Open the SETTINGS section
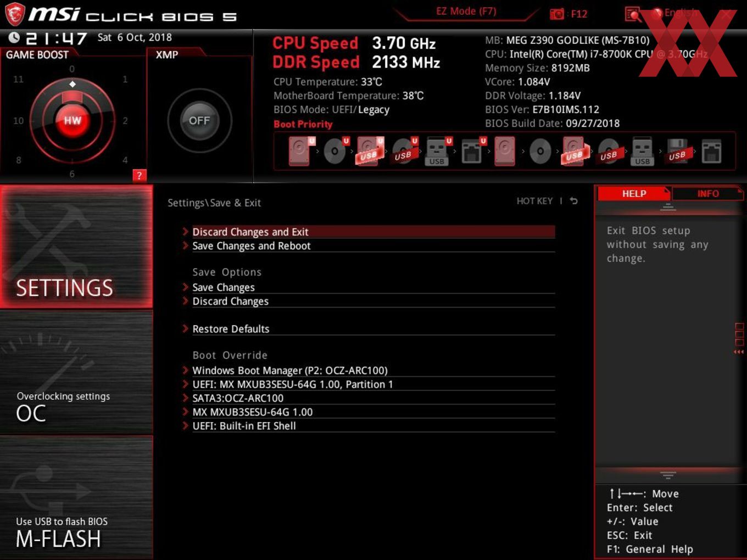Image resolution: width=747 pixels, height=560 pixels. [x=76, y=247]
